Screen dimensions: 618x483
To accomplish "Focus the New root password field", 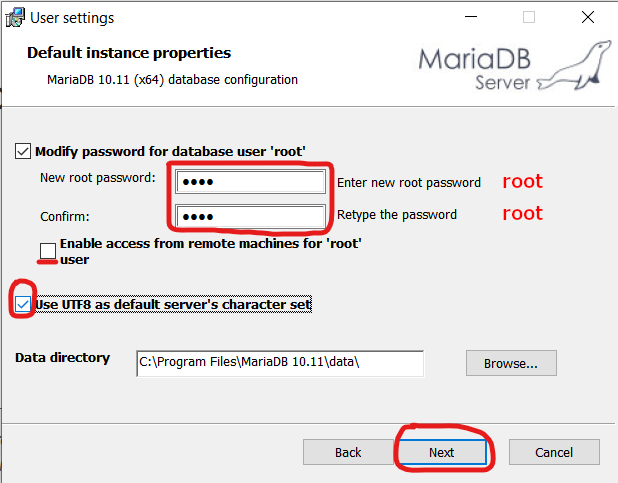I will (250, 182).
